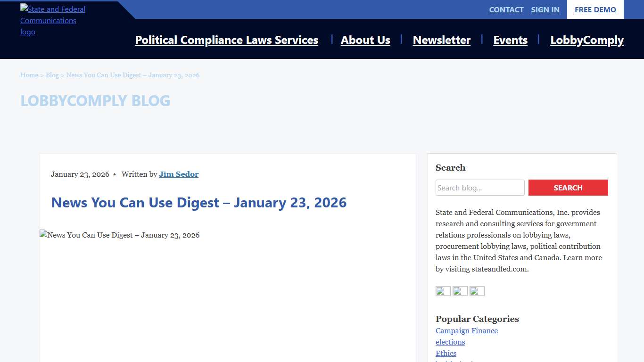Go to the About Us page
This screenshot has height=362, width=644.
click(365, 40)
